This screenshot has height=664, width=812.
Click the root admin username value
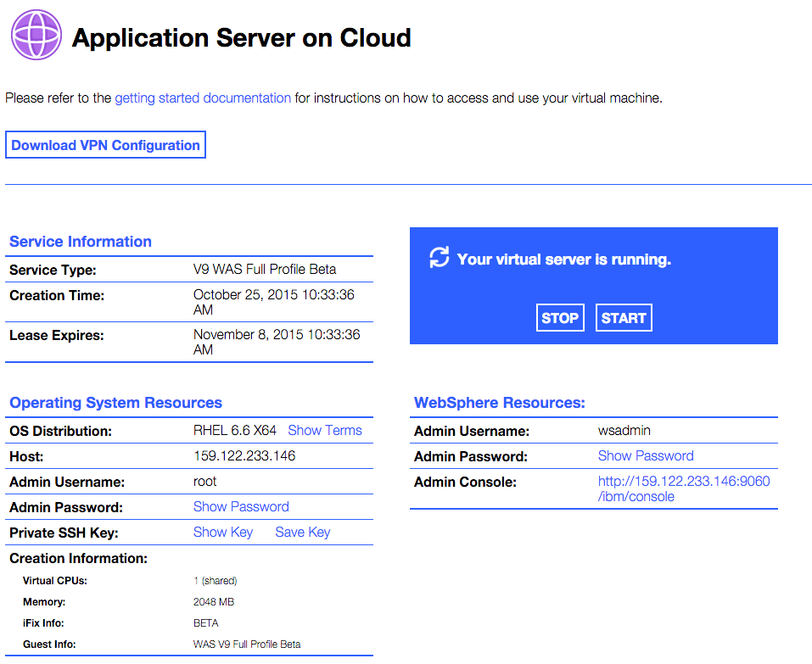pyautogui.click(x=204, y=482)
